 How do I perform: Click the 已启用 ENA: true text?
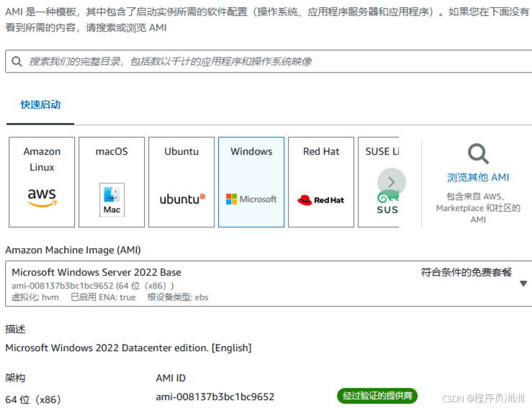(x=103, y=297)
